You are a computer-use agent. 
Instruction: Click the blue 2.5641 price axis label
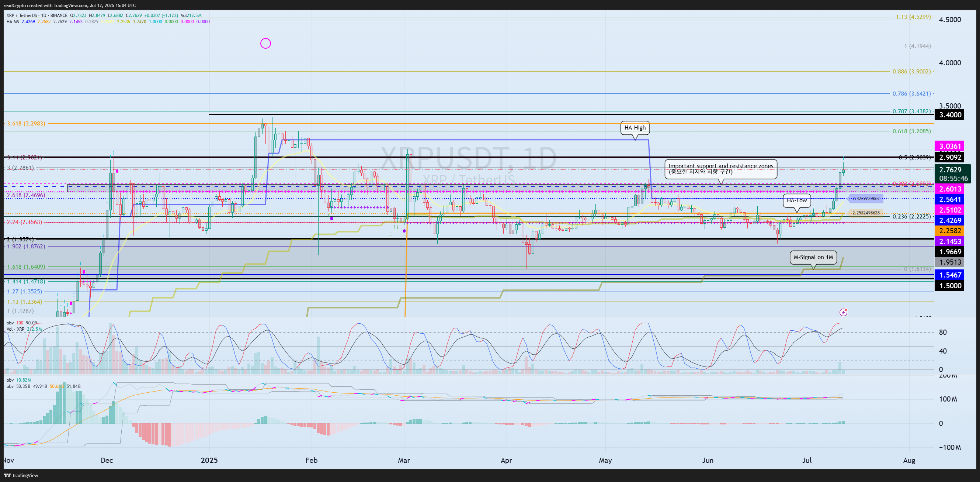949,199
